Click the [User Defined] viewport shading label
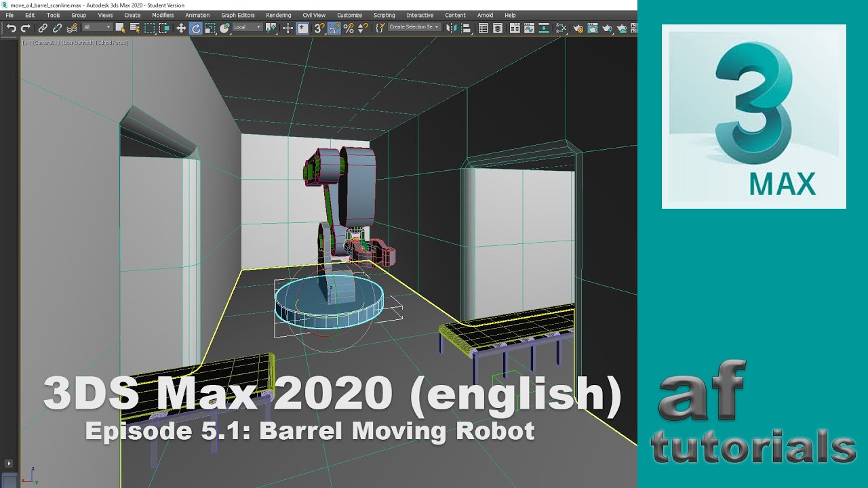The width and height of the screenshot is (868, 488). (x=78, y=43)
